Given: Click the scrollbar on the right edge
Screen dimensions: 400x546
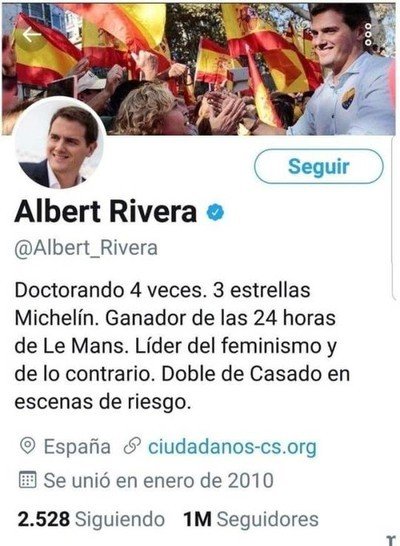Looking at the screenshot, I should 395,218.
